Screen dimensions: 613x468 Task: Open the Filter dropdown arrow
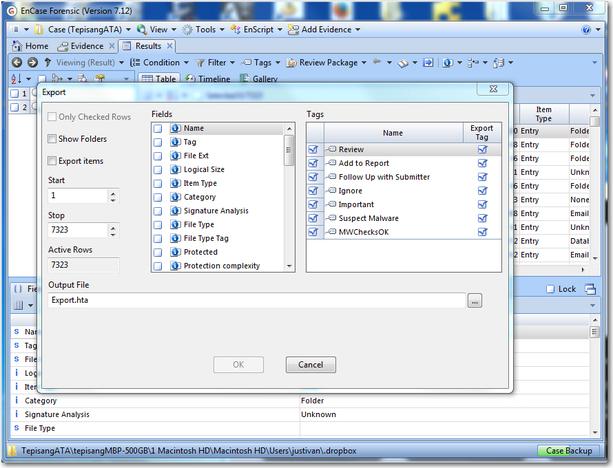pyautogui.click(x=232, y=63)
